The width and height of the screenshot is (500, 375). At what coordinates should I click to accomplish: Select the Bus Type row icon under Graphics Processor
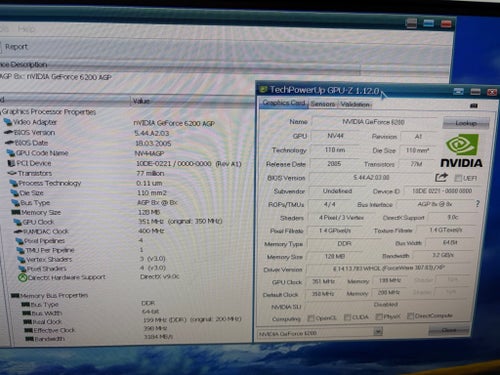(x=15, y=203)
